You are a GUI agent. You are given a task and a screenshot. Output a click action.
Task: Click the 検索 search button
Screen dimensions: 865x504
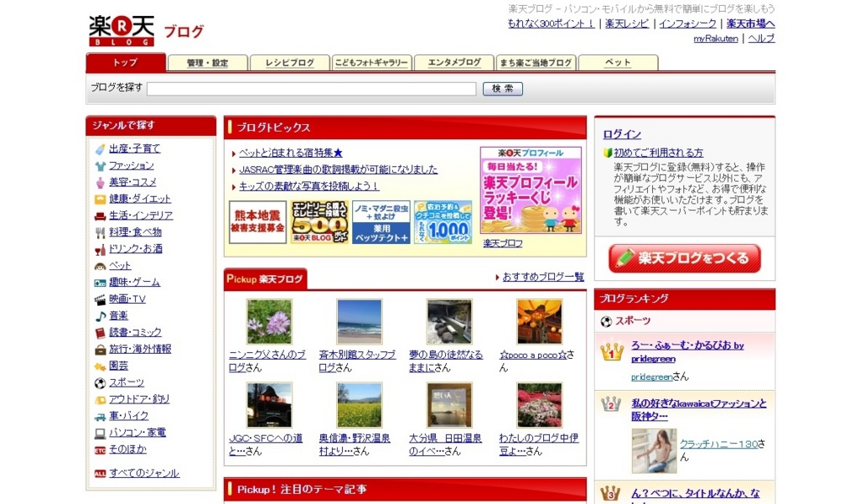pyautogui.click(x=503, y=89)
